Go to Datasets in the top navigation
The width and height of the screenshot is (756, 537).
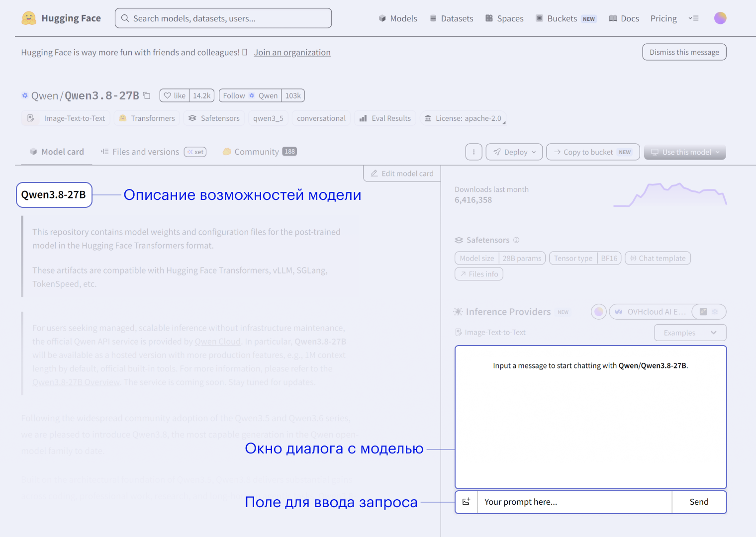coord(452,18)
